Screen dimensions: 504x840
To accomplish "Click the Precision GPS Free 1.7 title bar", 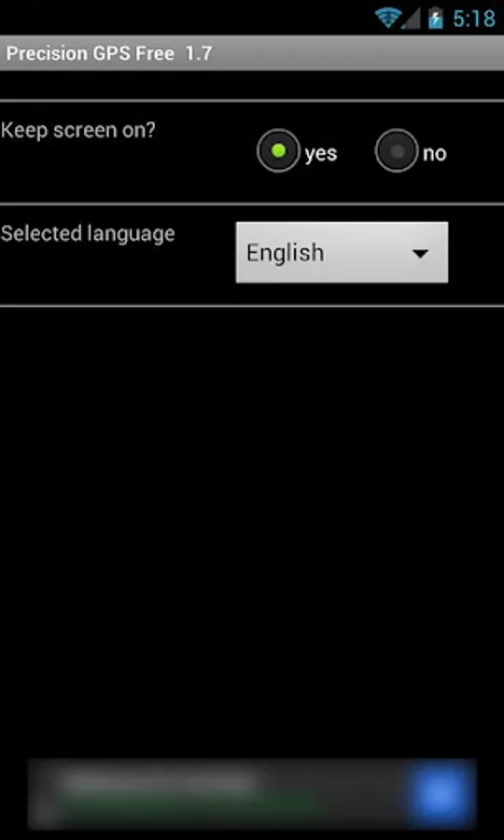I will (252, 53).
